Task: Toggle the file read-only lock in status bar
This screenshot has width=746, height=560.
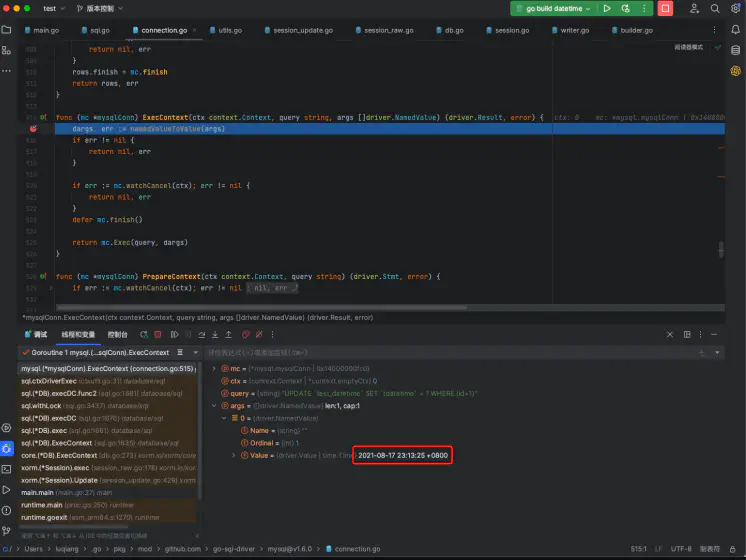Action: click(733, 549)
